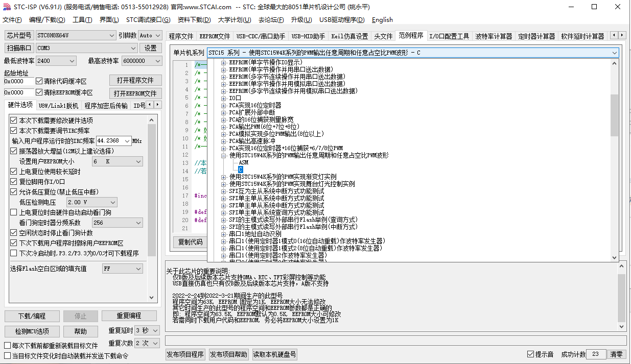Click chip notes panel vertical scrollbar

[x=621, y=297]
